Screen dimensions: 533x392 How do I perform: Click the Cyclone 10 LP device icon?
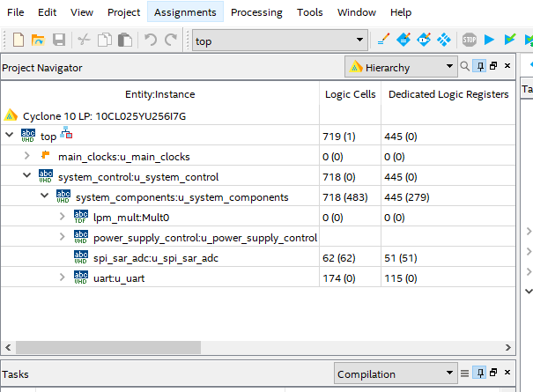(11, 115)
